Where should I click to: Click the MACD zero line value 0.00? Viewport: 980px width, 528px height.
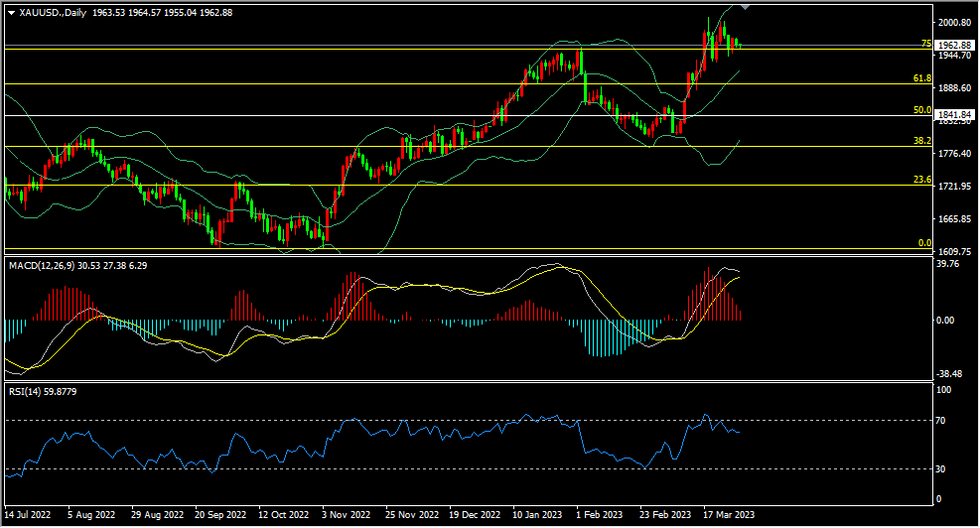[945, 321]
